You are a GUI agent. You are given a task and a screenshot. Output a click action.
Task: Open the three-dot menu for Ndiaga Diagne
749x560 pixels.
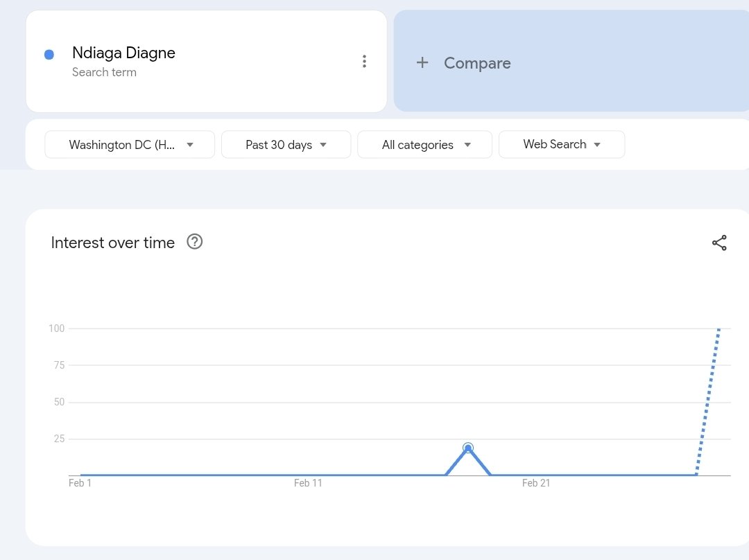[x=365, y=61]
